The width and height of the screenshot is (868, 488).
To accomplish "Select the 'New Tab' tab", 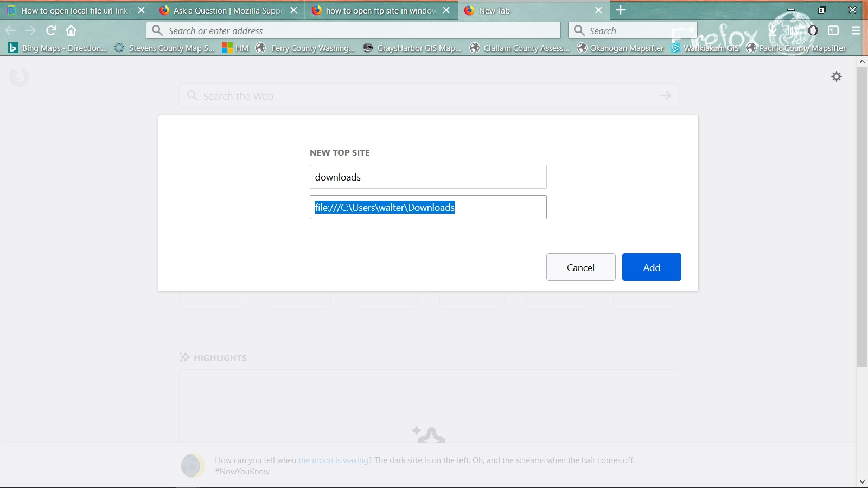I will 533,10.
